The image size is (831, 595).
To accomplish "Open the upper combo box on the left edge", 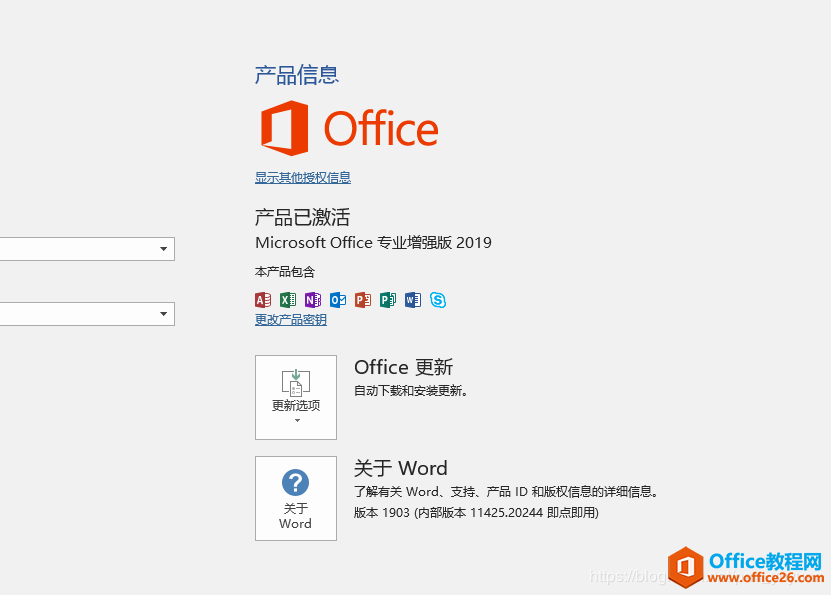I will coord(164,248).
